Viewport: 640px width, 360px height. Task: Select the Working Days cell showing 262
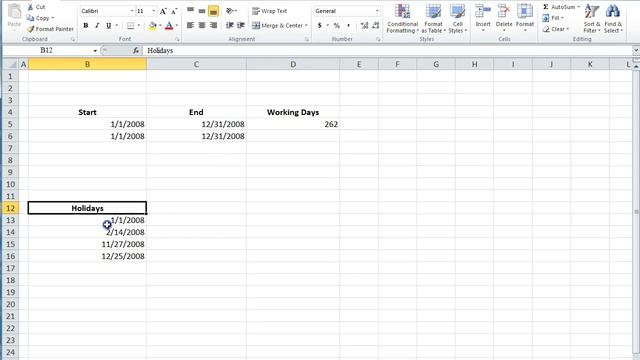[293, 124]
